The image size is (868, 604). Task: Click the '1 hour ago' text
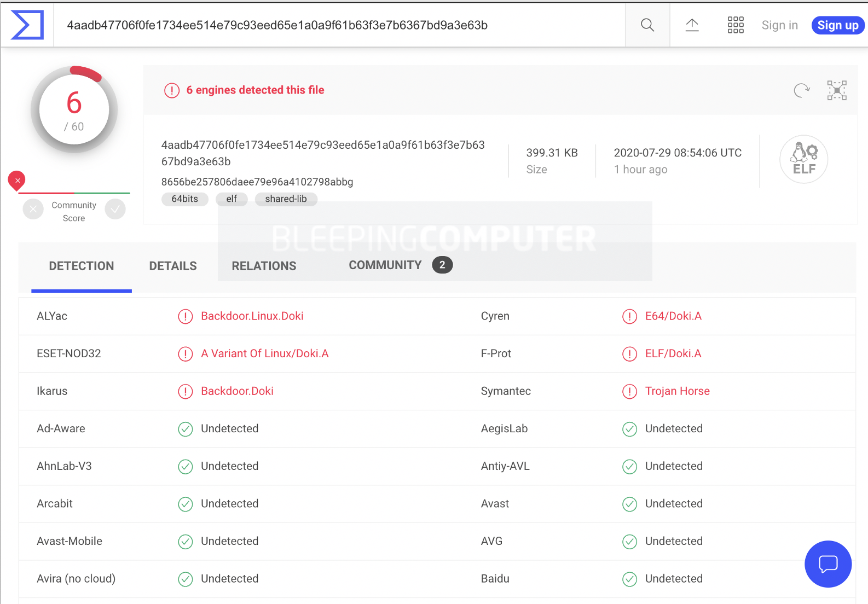640,170
